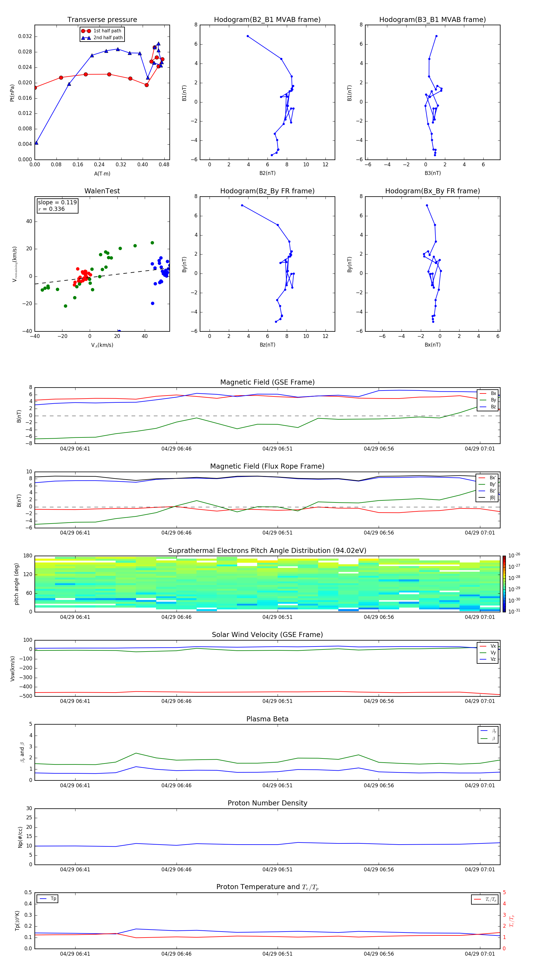Click the '10^-26' color bar label

click(514, 555)
